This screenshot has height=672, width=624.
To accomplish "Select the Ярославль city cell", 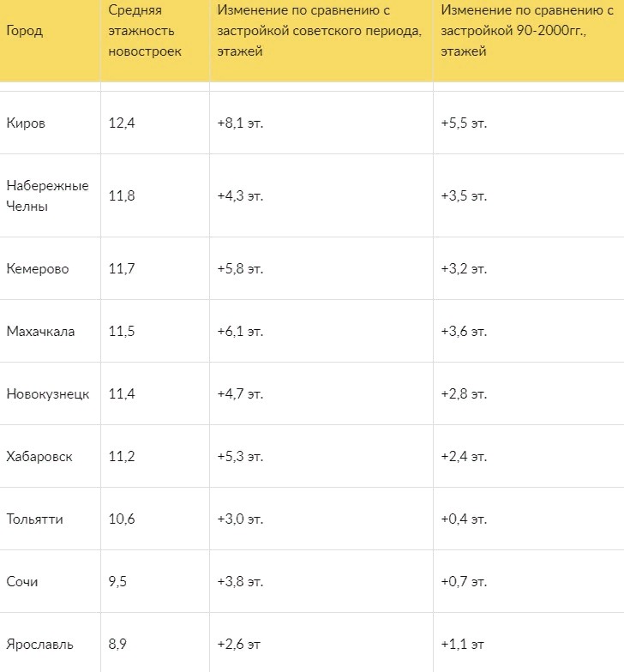I will pos(39,645).
